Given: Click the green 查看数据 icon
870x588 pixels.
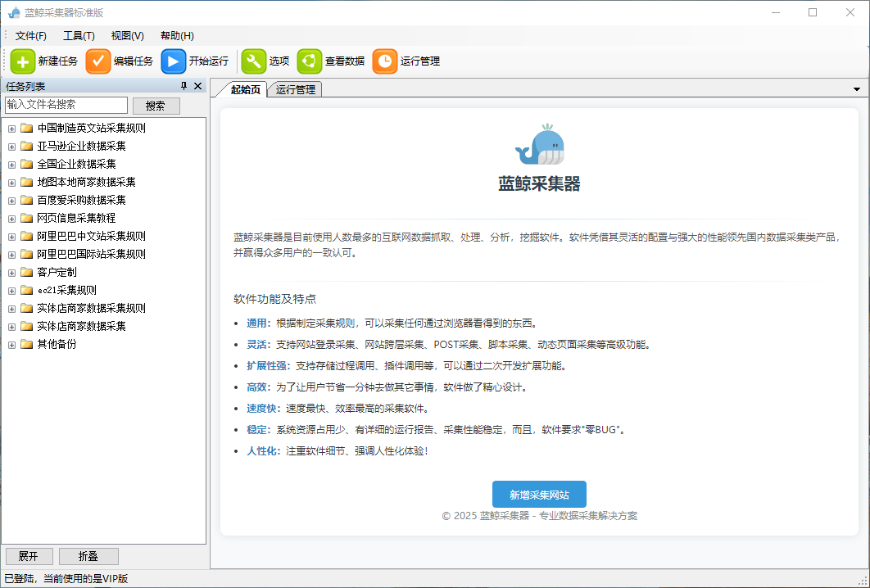Looking at the screenshot, I should pos(310,61).
